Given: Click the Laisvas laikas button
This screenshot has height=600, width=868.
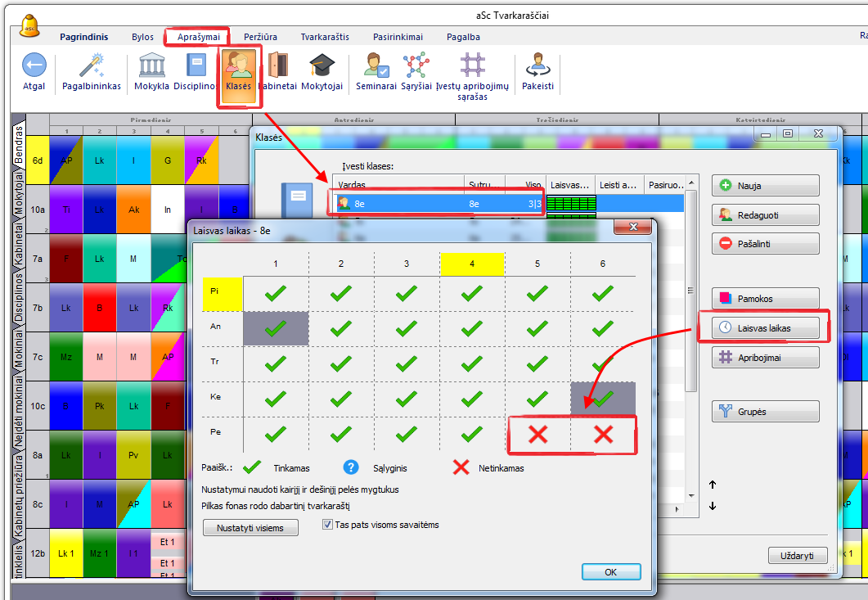Looking at the screenshot, I should (764, 327).
